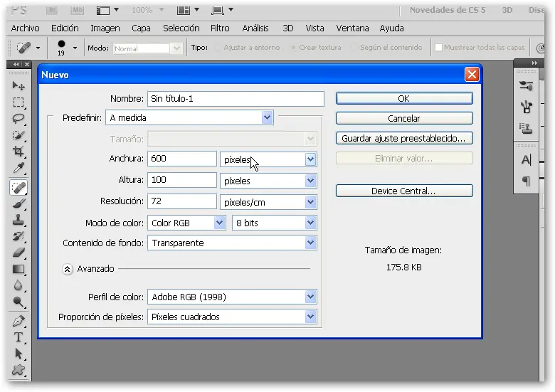Select the Rectangular Marquee tool
This screenshot has height=392, width=555.
pyautogui.click(x=18, y=102)
